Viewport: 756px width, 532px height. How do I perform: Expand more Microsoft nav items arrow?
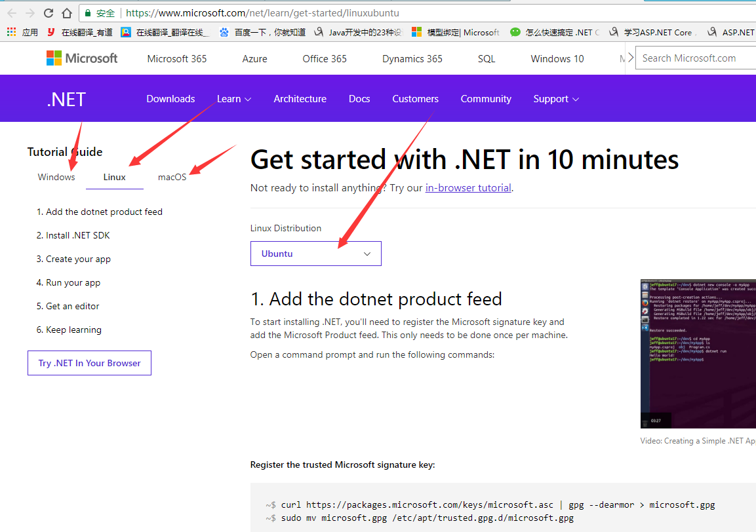pos(630,58)
